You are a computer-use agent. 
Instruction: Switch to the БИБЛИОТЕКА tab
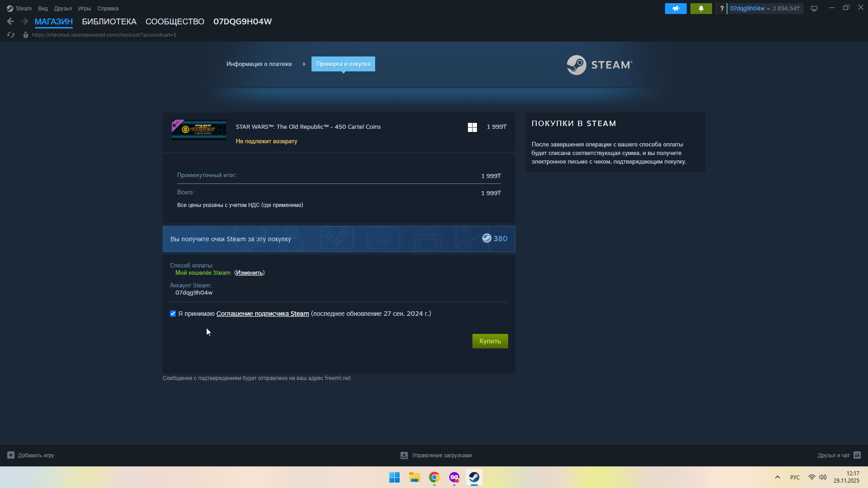click(109, 22)
